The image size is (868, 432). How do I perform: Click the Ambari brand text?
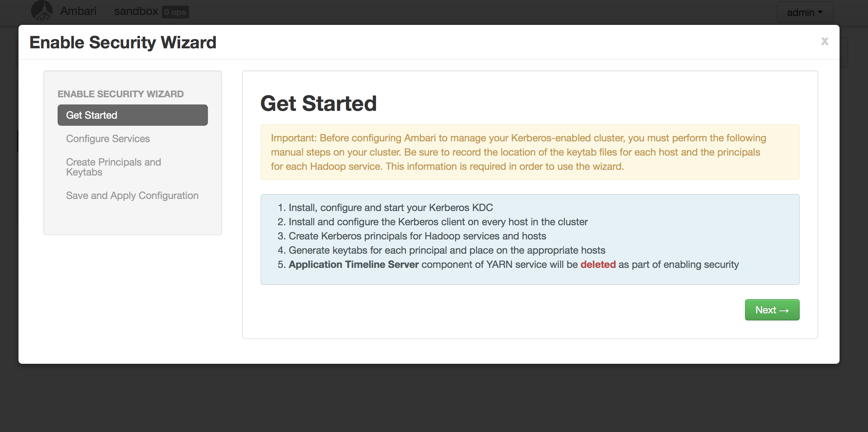click(78, 11)
